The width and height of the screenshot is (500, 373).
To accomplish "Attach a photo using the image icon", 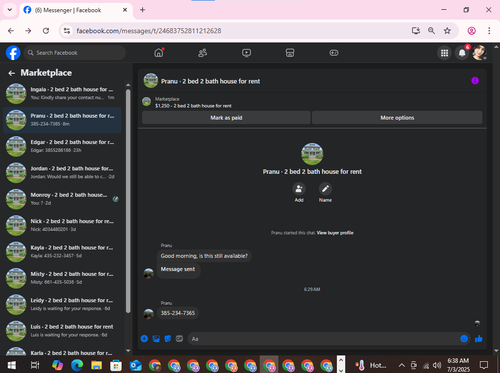I will point(156,339).
